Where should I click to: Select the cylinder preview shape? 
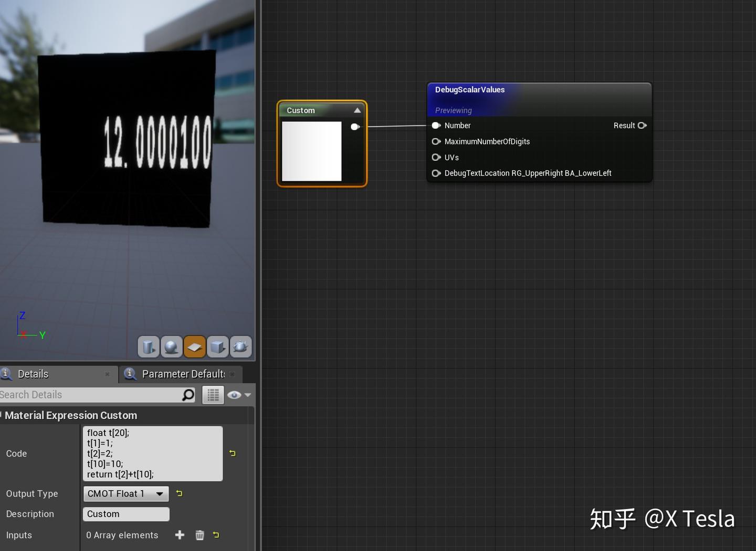click(x=148, y=347)
